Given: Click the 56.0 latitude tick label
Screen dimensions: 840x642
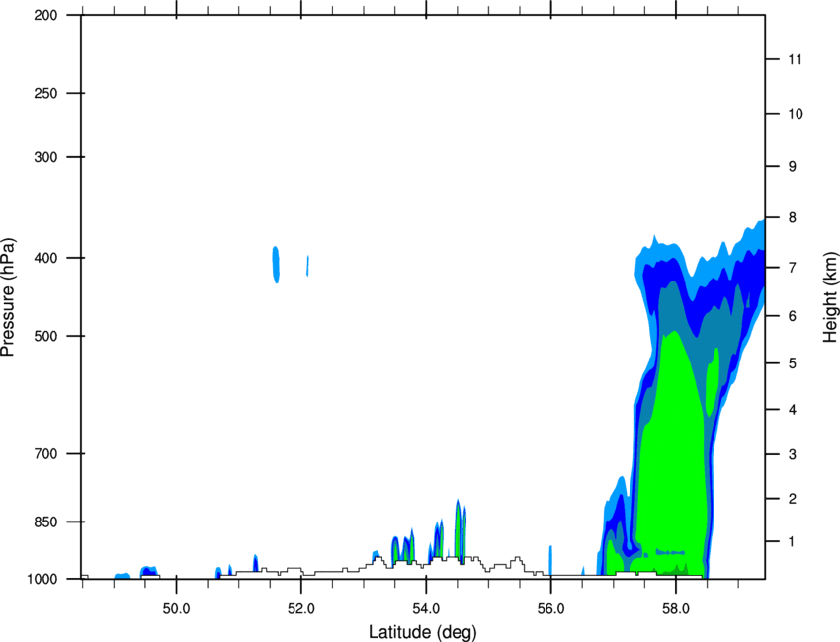Looking at the screenshot, I should (550, 609).
